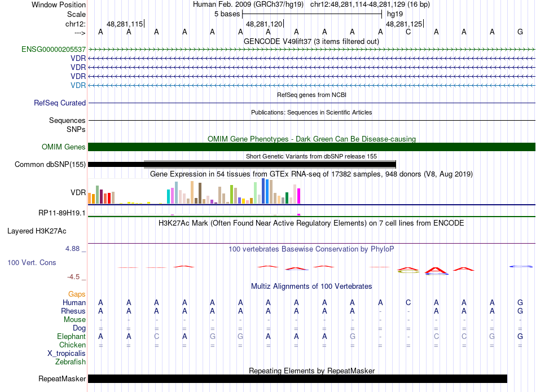
Task: Click the G base in the reference sequence
Action: (x=520, y=32)
